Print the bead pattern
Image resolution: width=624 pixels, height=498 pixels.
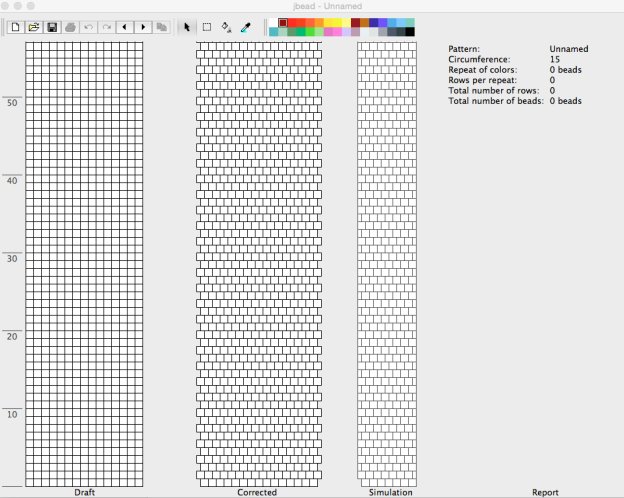click(70, 27)
